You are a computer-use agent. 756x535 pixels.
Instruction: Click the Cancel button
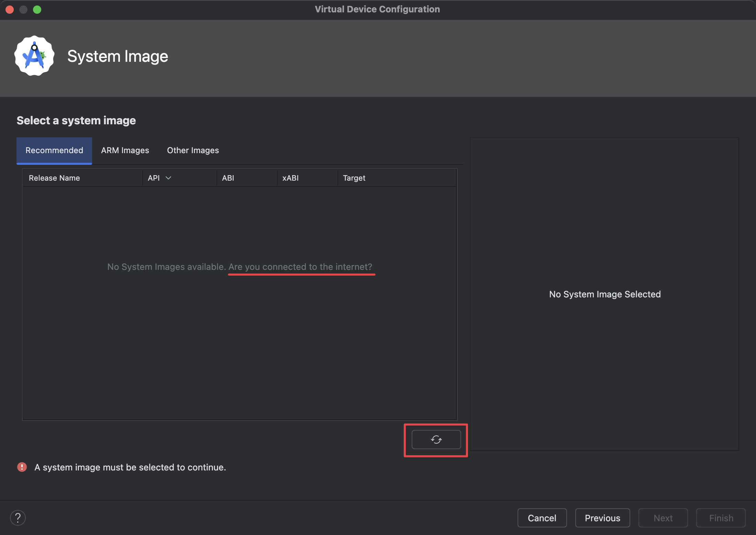542,517
